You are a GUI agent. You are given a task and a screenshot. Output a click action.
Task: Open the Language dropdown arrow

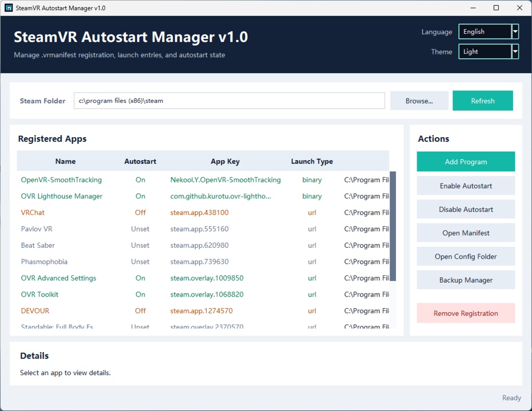click(515, 32)
